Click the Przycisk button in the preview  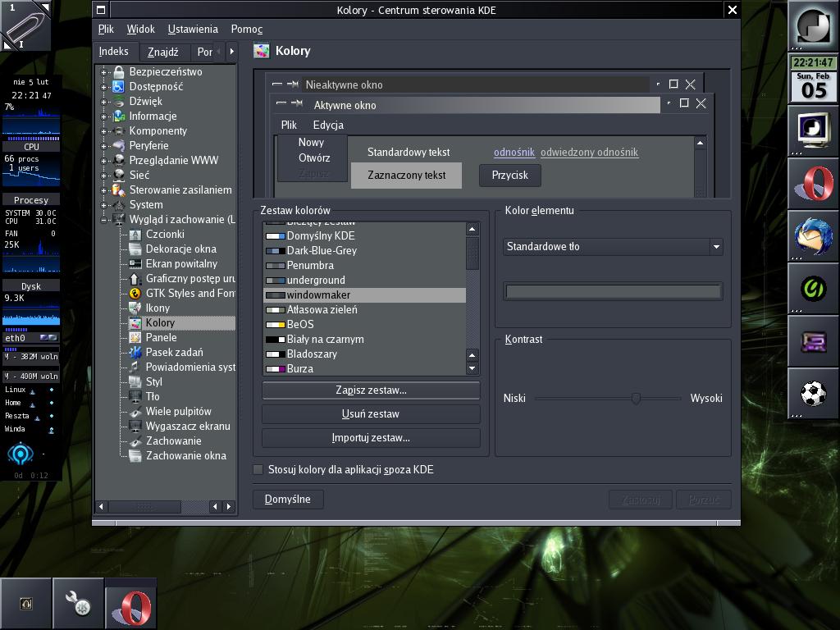point(510,176)
